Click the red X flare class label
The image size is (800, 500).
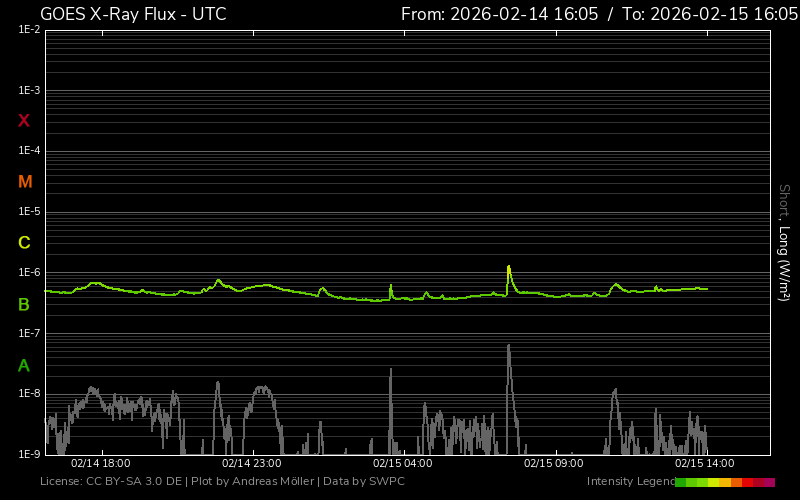(24, 121)
